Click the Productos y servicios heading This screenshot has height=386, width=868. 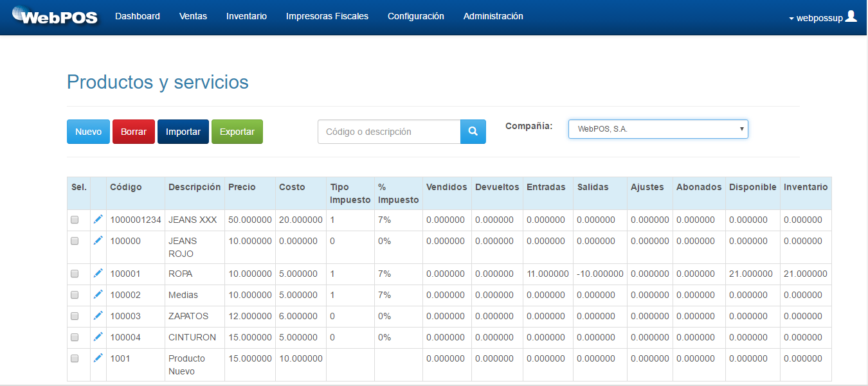[x=158, y=82]
